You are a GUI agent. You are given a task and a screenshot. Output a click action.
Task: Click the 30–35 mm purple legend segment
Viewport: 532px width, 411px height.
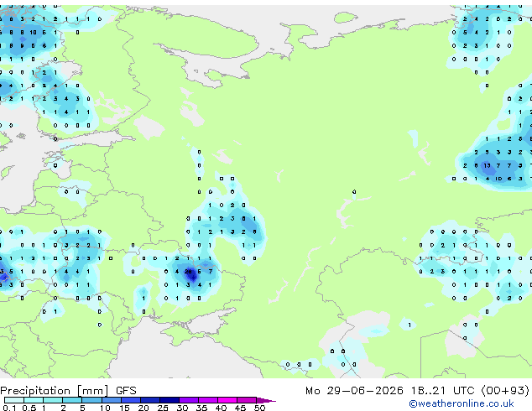pos(189,400)
